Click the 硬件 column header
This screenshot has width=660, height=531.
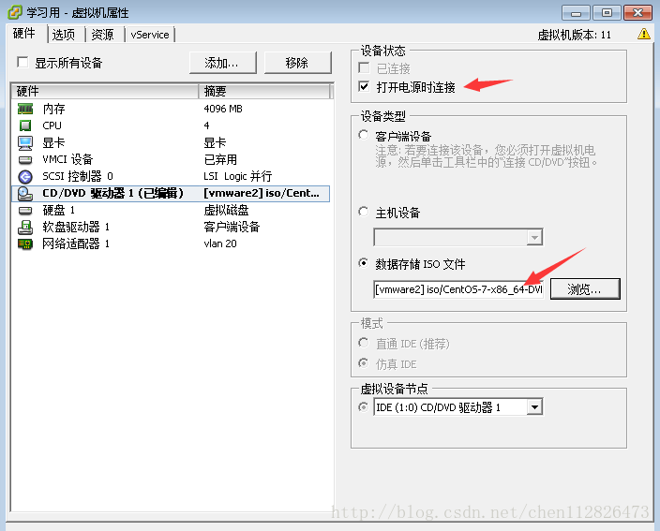(104, 91)
